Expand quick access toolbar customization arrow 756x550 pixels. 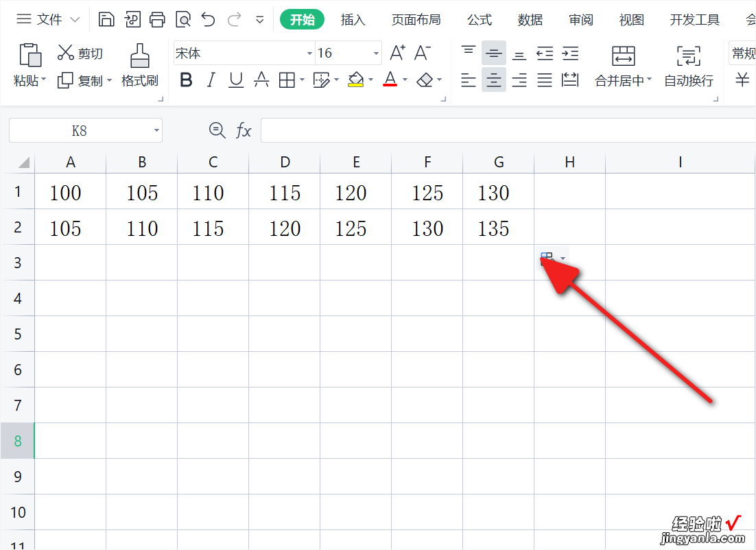(x=260, y=20)
